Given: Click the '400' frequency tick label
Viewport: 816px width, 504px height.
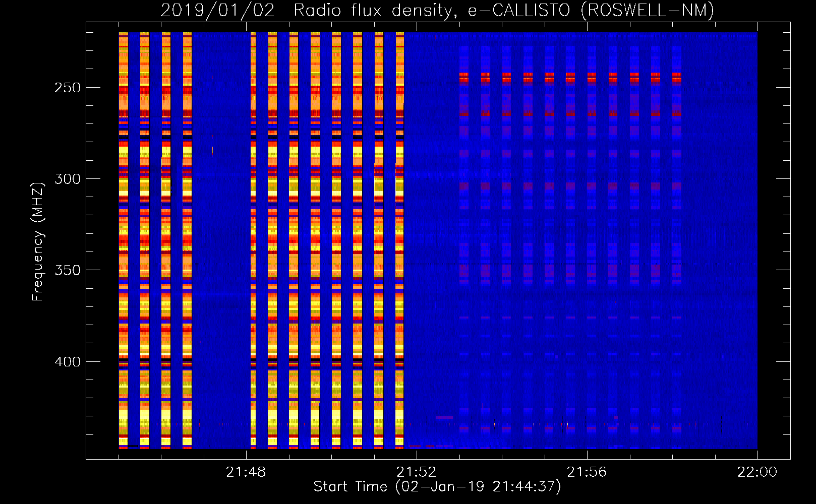Looking at the screenshot, I should [68, 362].
